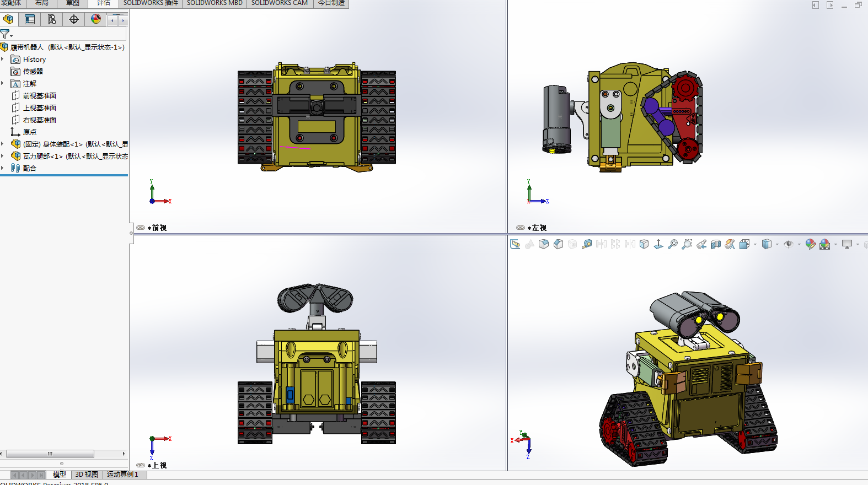Click the Dynamic Annotation Views icon

(730, 244)
